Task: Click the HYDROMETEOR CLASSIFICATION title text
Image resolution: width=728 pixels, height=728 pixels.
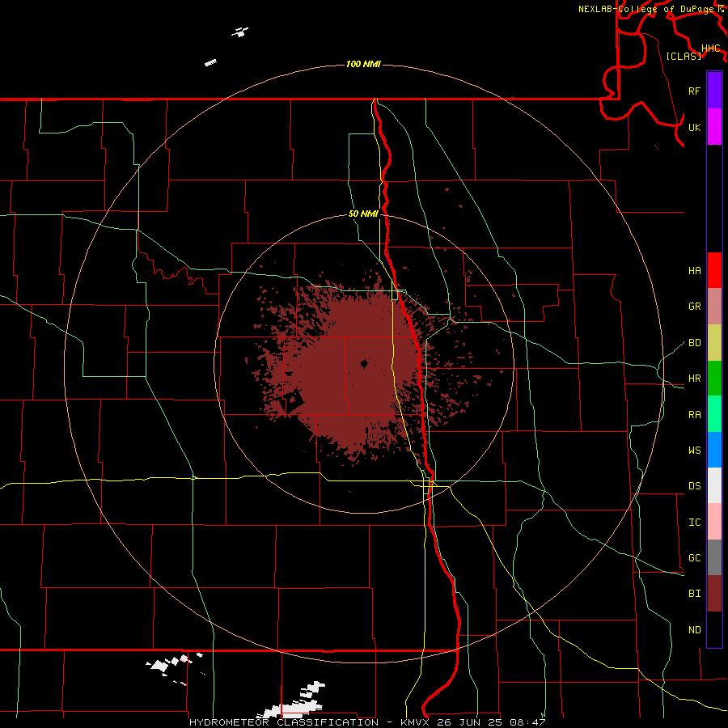Action: pyautogui.click(x=284, y=722)
